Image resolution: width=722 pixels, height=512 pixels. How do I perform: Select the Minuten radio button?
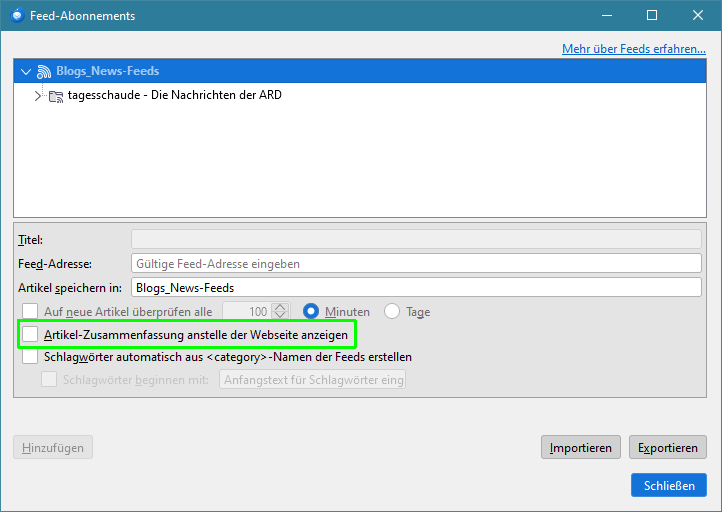(311, 311)
